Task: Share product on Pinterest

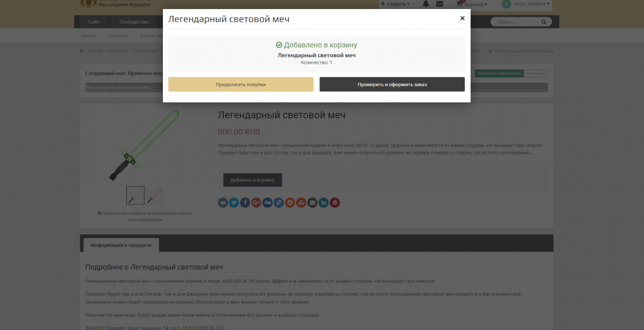Action: coord(335,203)
